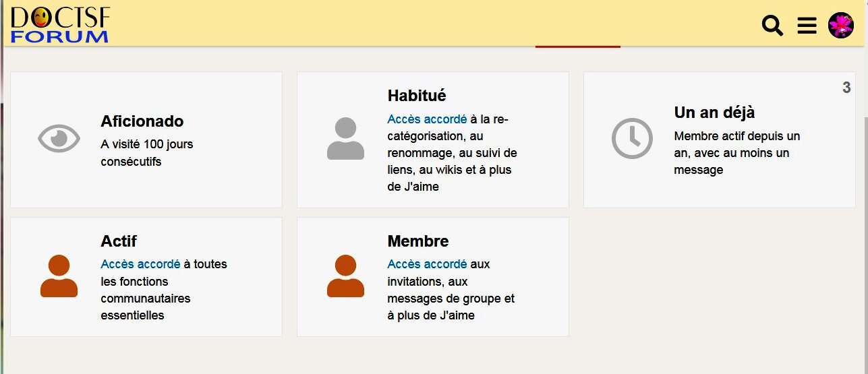
Task: Open the user avatar menu
Action: point(841,26)
